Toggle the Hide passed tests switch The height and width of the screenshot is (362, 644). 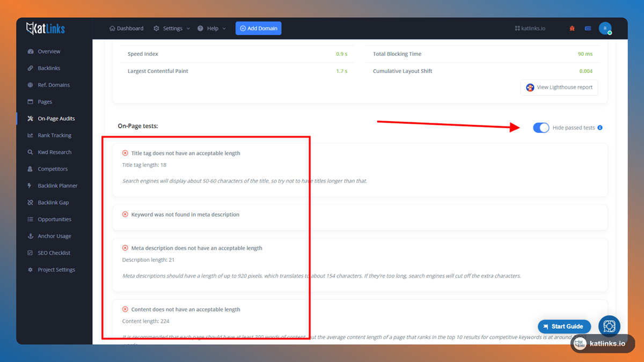point(541,128)
